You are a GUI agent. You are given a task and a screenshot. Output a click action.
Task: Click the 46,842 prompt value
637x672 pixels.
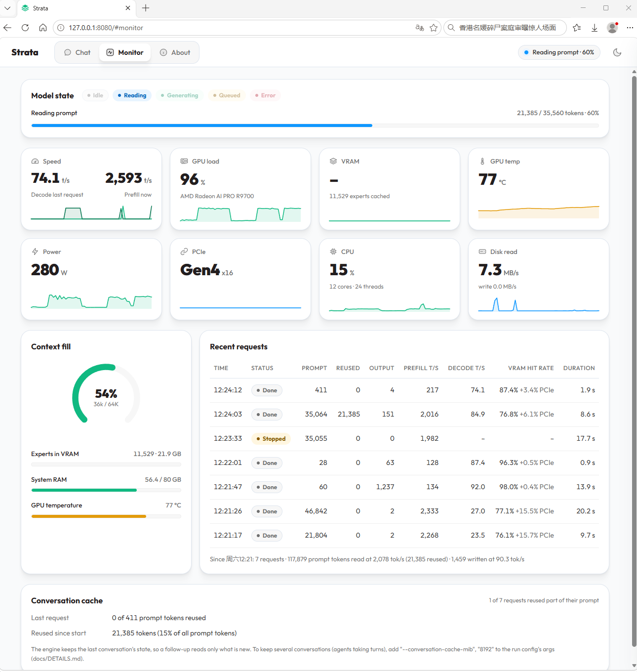tap(316, 511)
